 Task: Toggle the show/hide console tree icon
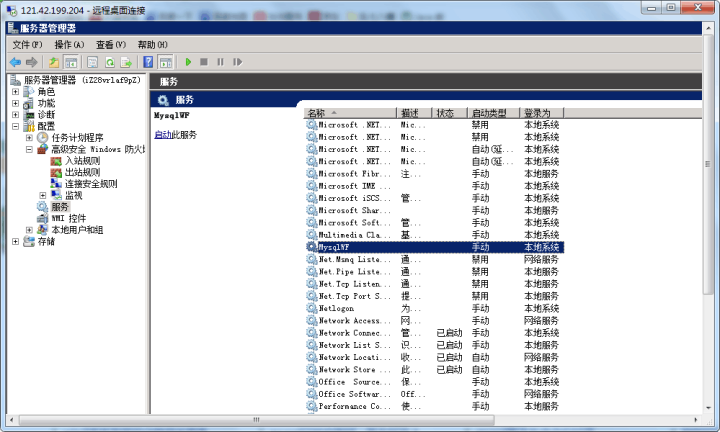(70, 62)
